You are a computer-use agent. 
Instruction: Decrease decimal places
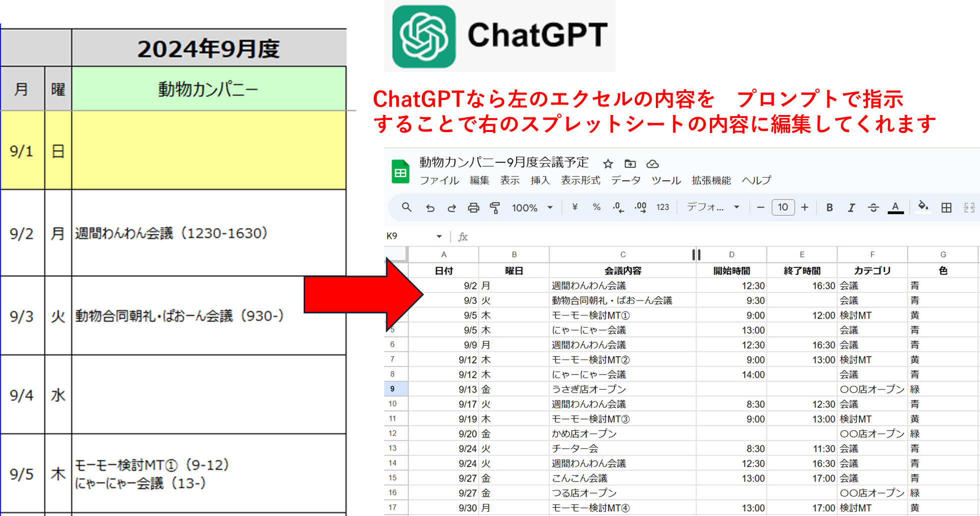click(618, 207)
